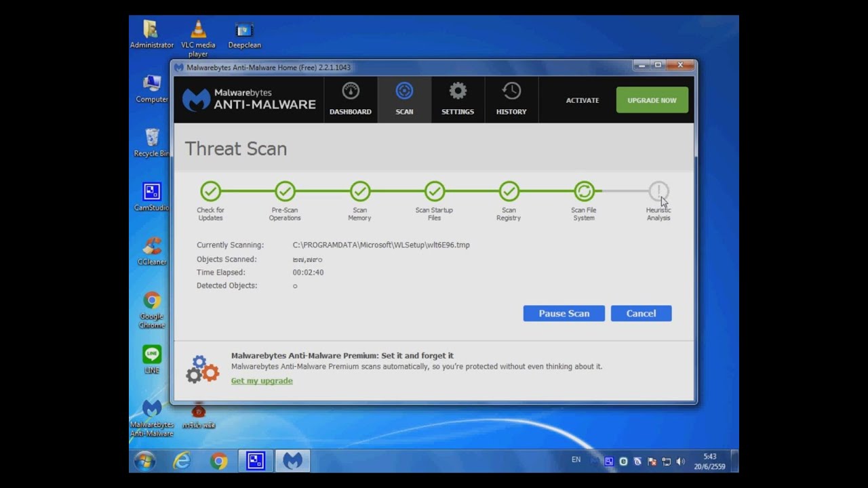Click the Activate link in header
Image resolution: width=868 pixels, height=488 pixels.
click(583, 100)
